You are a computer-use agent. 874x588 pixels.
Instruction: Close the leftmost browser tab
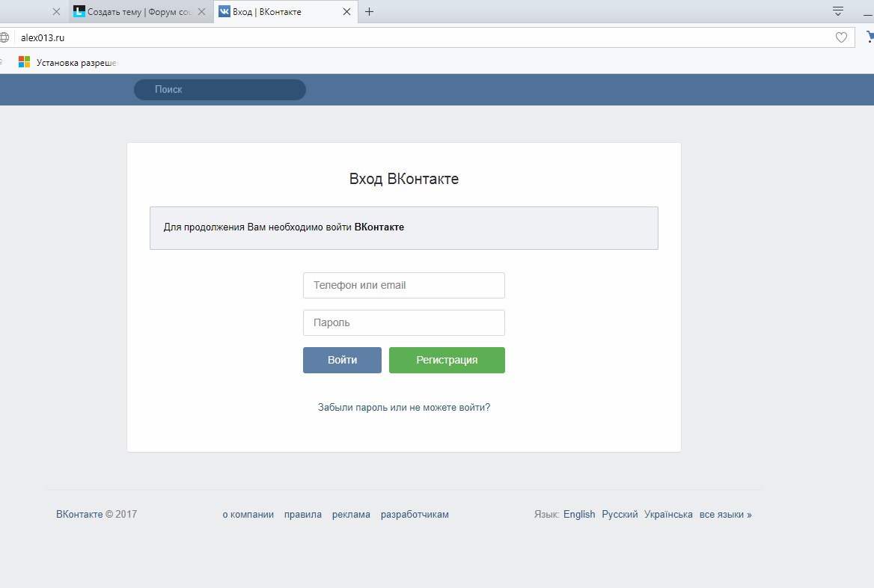(x=56, y=12)
